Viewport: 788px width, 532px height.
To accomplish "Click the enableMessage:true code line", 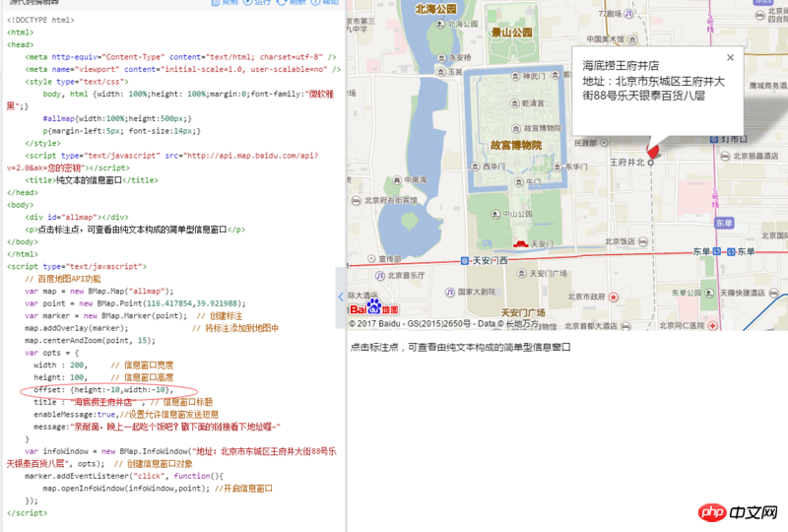I will click(x=126, y=415).
